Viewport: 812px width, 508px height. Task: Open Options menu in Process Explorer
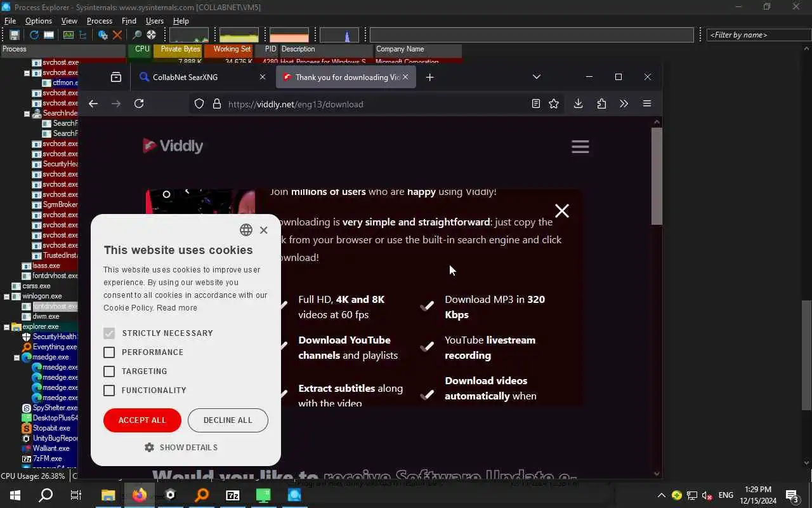coord(39,21)
